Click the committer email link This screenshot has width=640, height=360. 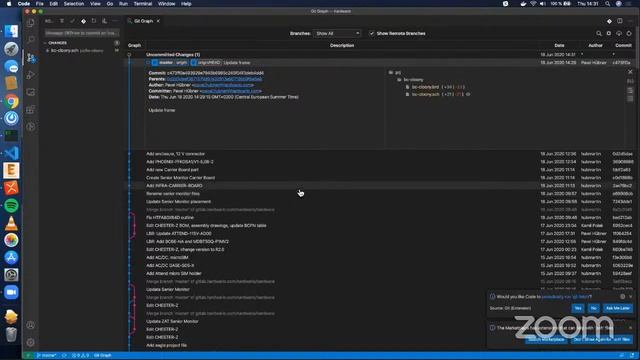pyautogui.click(x=231, y=91)
